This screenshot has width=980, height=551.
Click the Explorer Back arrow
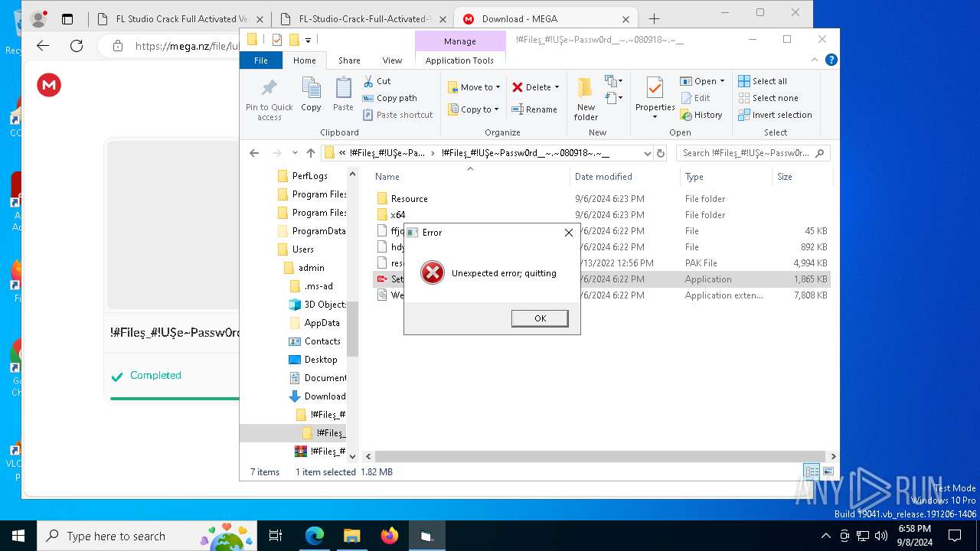pos(254,153)
